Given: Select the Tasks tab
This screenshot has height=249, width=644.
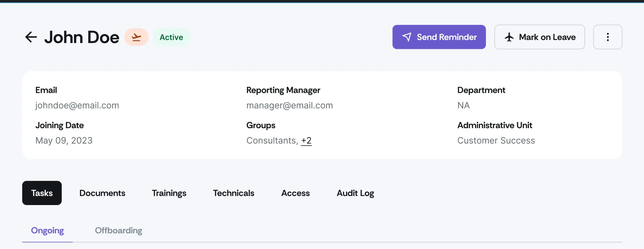Looking at the screenshot, I should pos(42,193).
